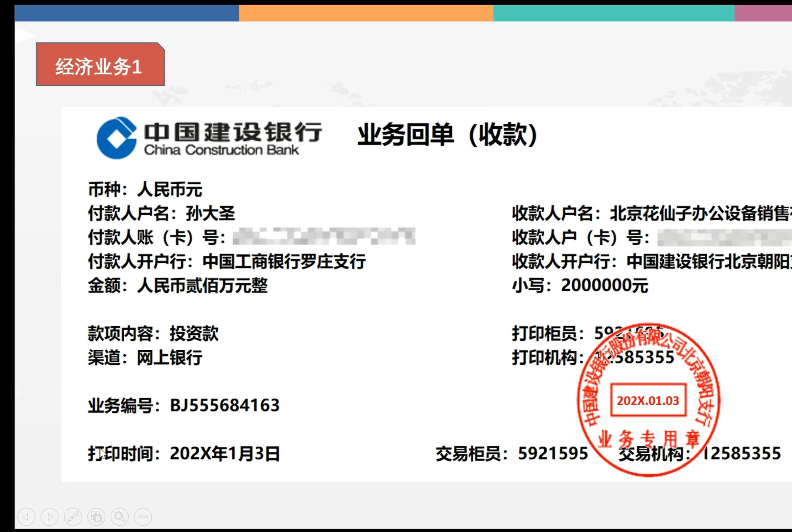The height and width of the screenshot is (532, 792).
Task: Activate slideshow zoom magnifier
Action: coord(119,516)
